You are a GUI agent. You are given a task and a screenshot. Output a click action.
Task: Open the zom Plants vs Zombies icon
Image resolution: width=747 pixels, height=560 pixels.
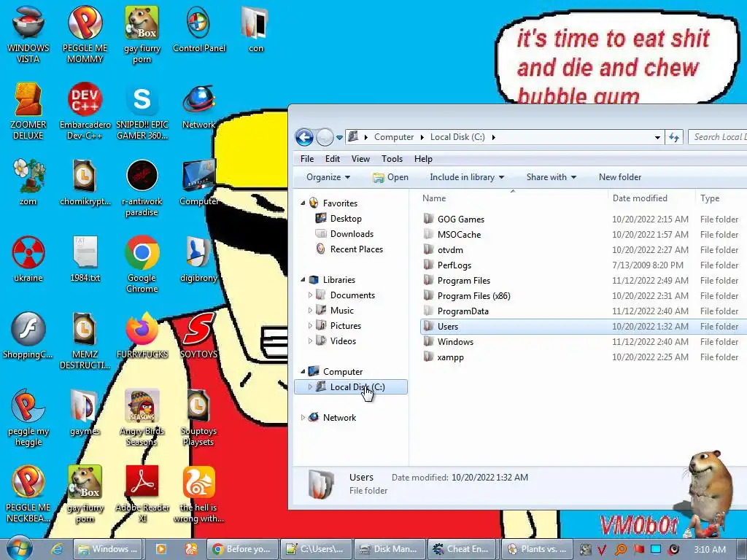coord(28,182)
